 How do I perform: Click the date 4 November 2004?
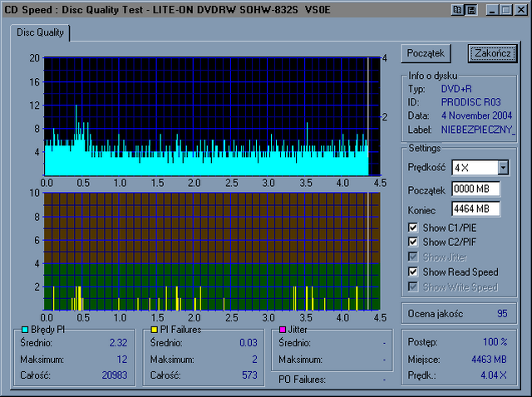476,115
